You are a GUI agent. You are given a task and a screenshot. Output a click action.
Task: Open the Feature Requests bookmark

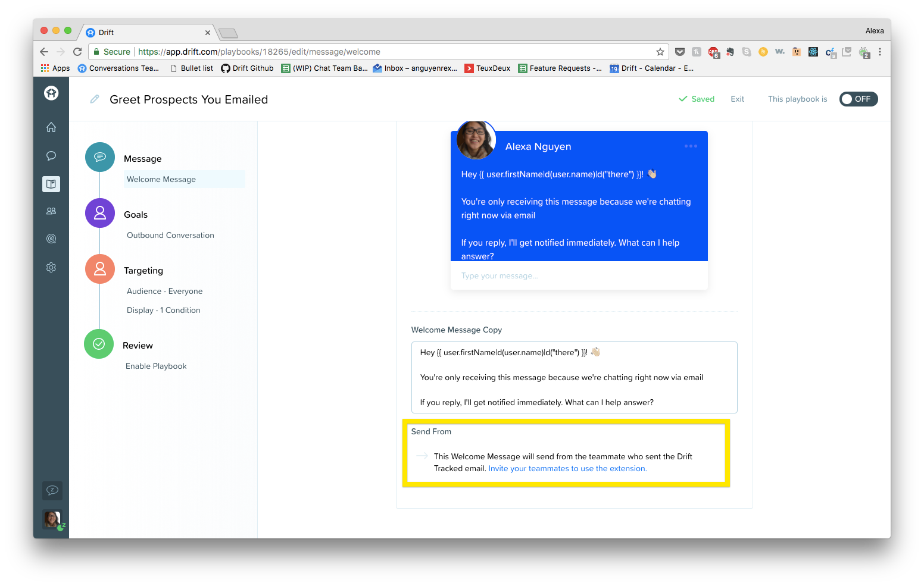point(560,68)
